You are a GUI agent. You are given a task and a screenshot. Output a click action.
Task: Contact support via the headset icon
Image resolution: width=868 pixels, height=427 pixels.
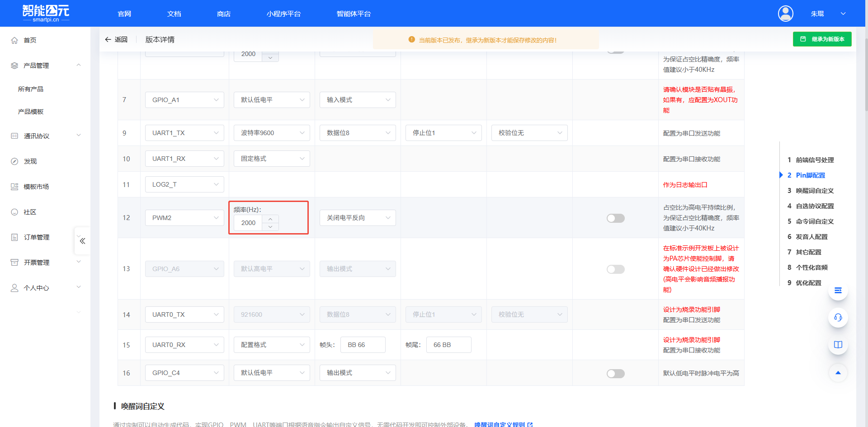(x=838, y=318)
